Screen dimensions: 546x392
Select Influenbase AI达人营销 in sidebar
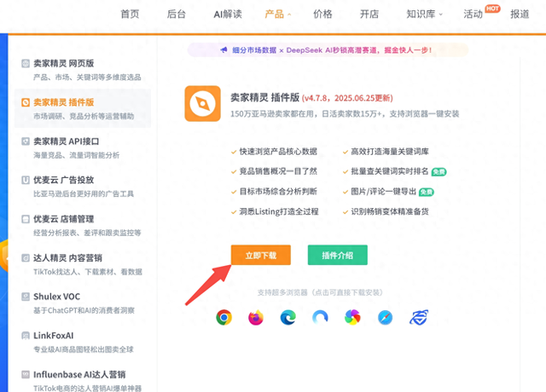(83, 380)
